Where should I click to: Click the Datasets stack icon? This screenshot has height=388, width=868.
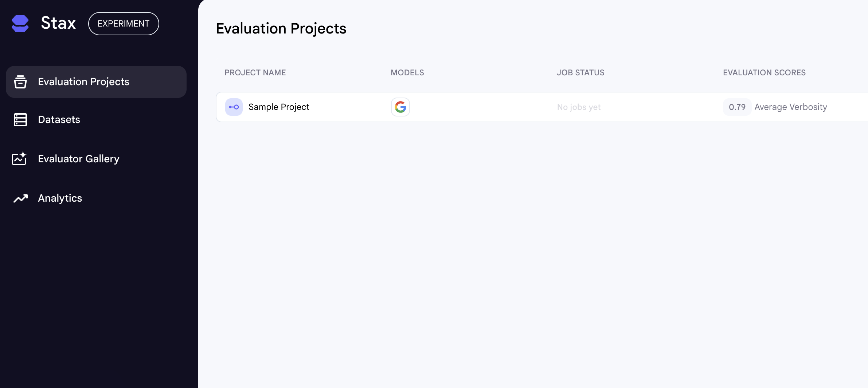tap(20, 120)
